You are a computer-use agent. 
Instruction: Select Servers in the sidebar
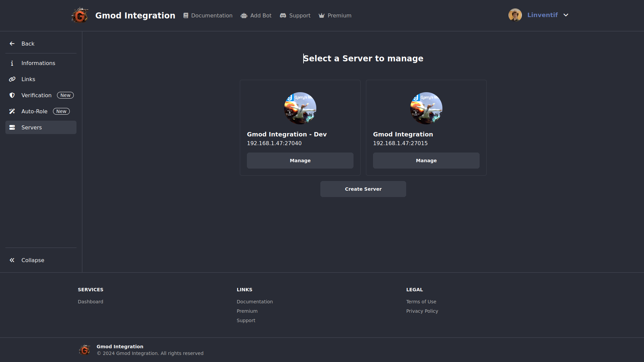pyautogui.click(x=41, y=127)
